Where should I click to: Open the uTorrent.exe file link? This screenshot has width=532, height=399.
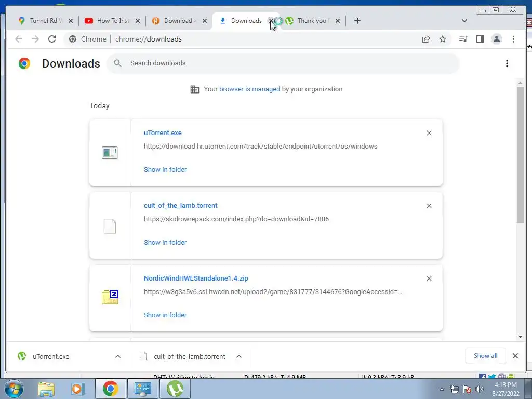[163, 133]
